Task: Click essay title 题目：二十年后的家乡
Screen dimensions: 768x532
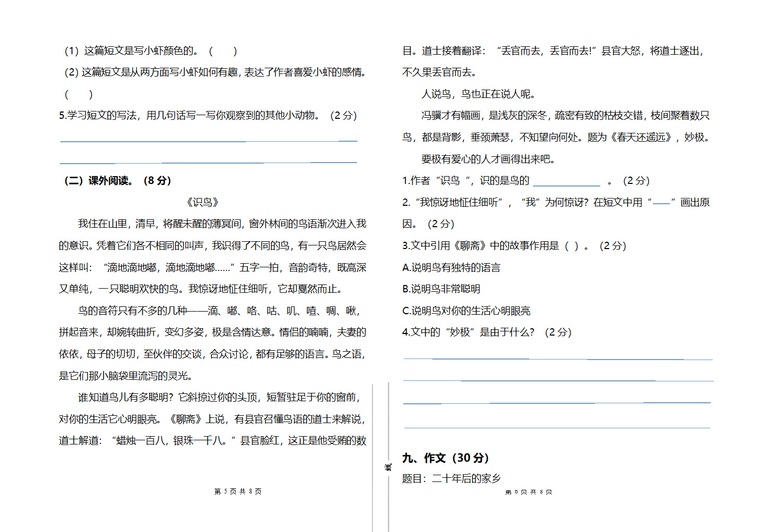Action: (451, 479)
